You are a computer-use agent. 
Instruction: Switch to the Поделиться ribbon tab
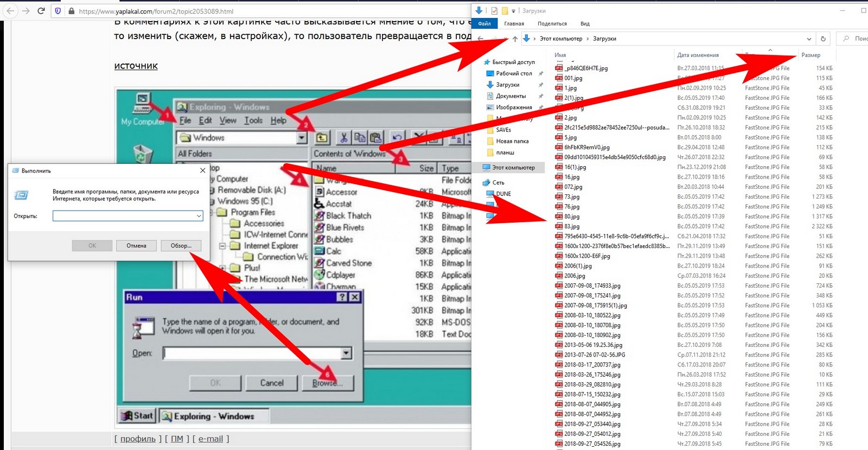point(552,23)
